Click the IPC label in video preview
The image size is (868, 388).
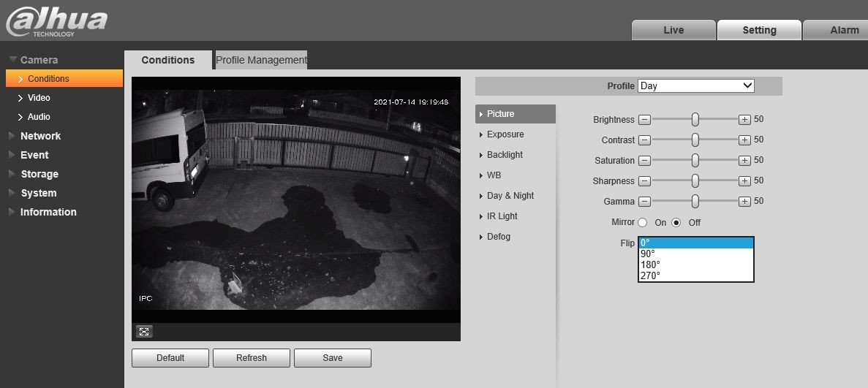coord(146,298)
